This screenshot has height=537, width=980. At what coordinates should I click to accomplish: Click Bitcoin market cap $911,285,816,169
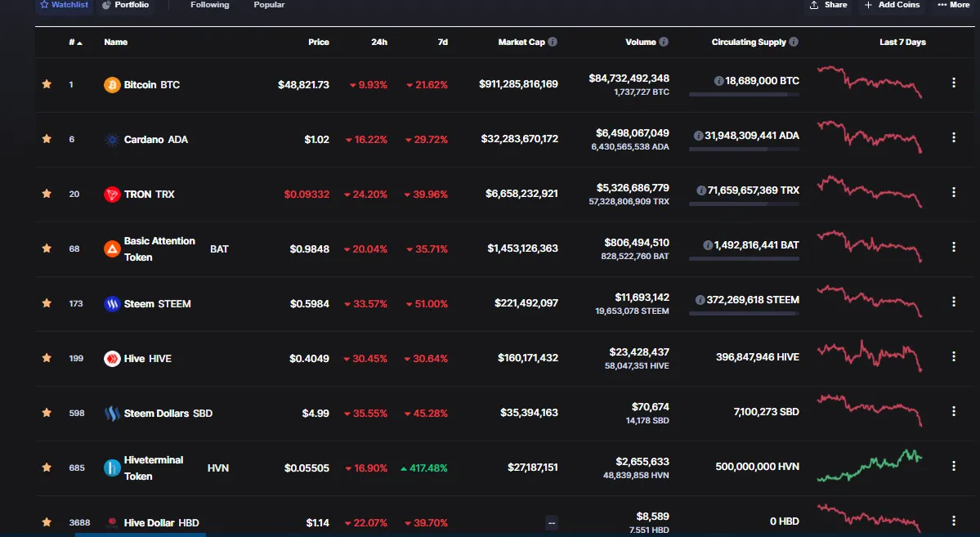[x=519, y=83]
